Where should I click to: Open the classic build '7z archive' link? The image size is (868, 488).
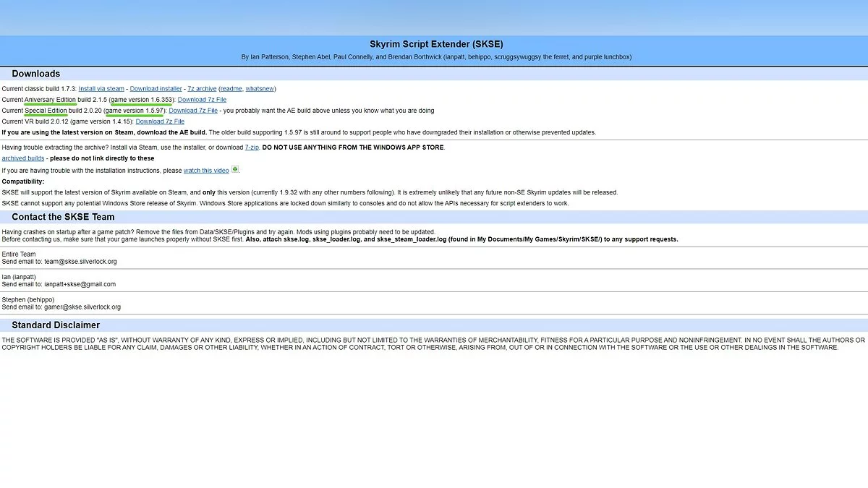(x=202, y=88)
